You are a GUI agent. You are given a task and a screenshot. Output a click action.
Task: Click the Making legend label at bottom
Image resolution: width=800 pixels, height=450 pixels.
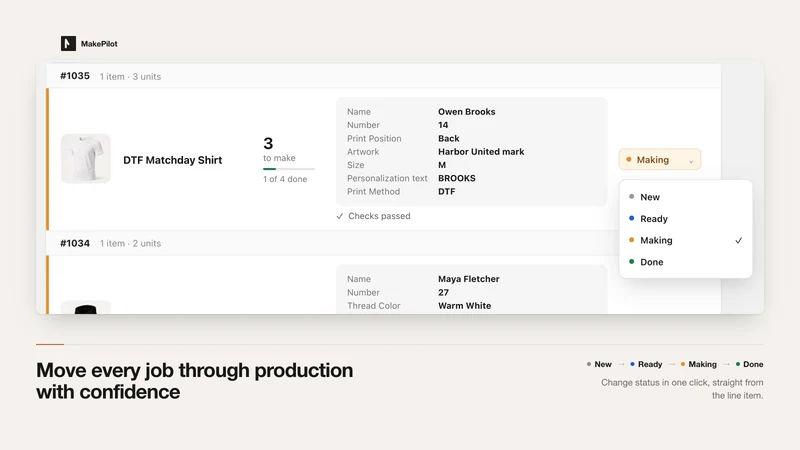point(703,364)
